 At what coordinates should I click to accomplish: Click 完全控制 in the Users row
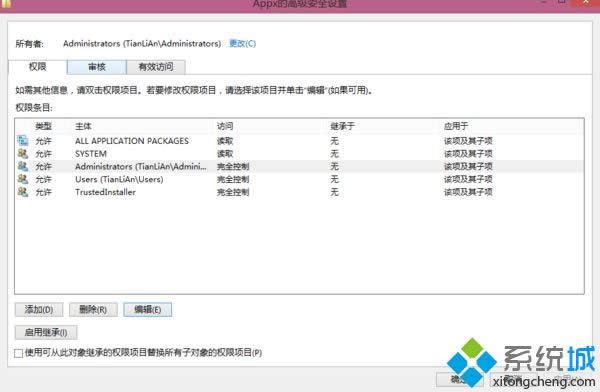point(233,179)
